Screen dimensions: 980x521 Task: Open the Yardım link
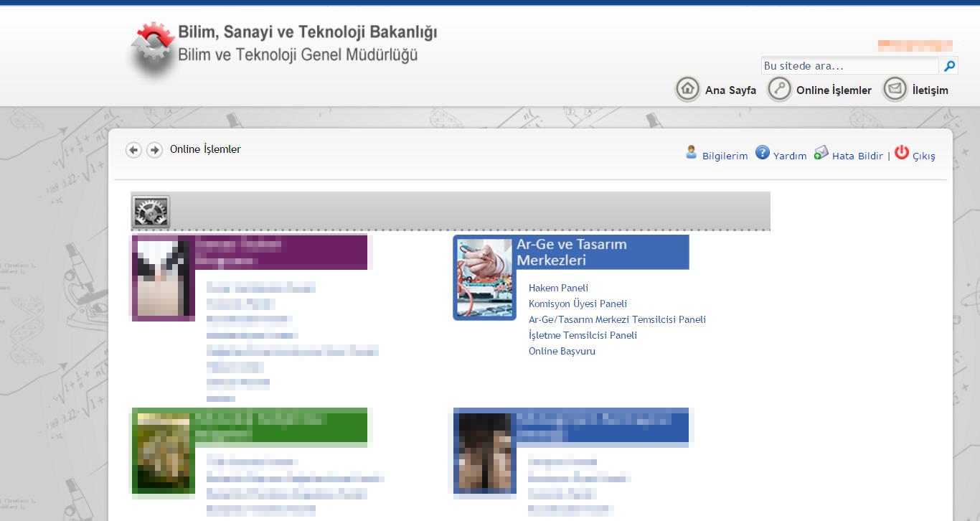[x=790, y=156]
